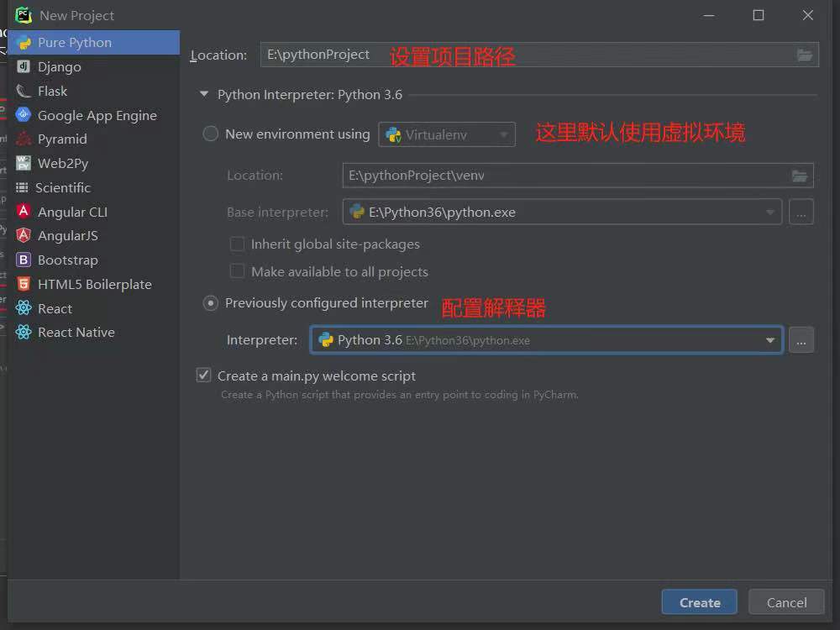The image size is (840, 630).
Task: Pick Pyramid project type
Action: (x=94, y=139)
